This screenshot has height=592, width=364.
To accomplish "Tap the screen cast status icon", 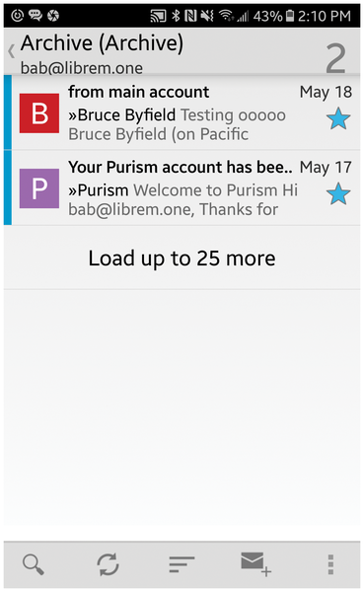I will click(x=158, y=16).
